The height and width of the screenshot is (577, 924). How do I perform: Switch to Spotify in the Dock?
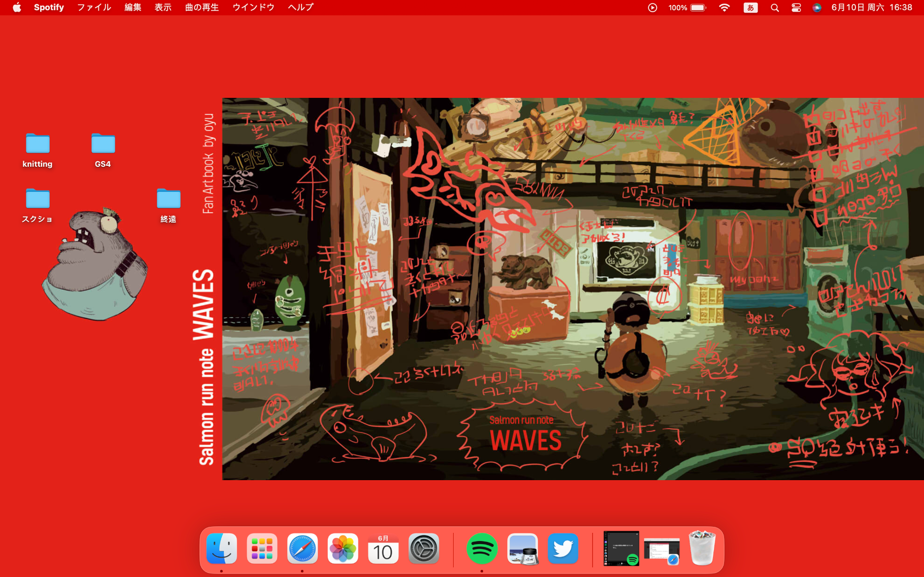[x=482, y=549]
